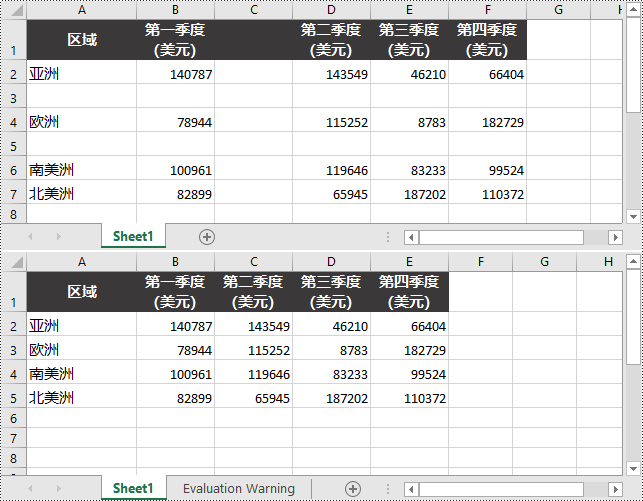Select the cell with 119646 in column D of the top spreadsheet
This screenshot has width=643, height=501.
331,168
